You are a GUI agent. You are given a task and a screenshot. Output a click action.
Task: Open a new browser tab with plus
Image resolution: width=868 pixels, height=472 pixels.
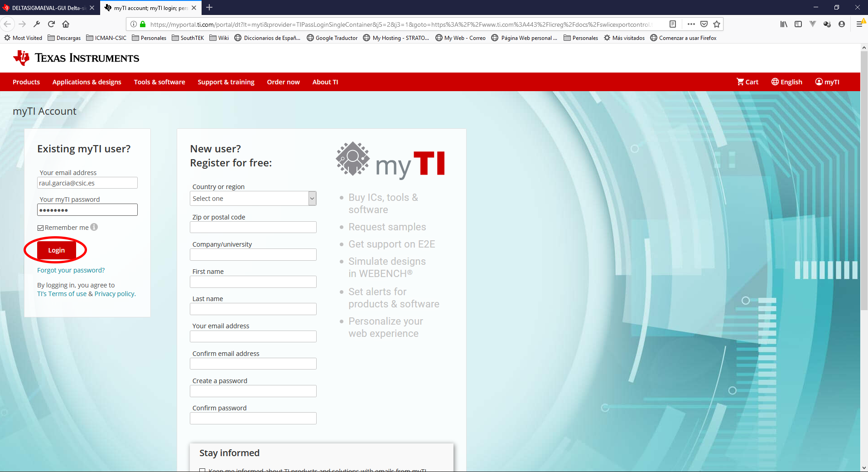tap(209, 7)
